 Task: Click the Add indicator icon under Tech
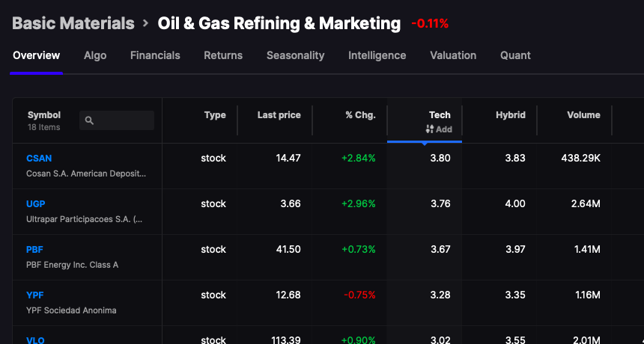[x=430, y=129]
